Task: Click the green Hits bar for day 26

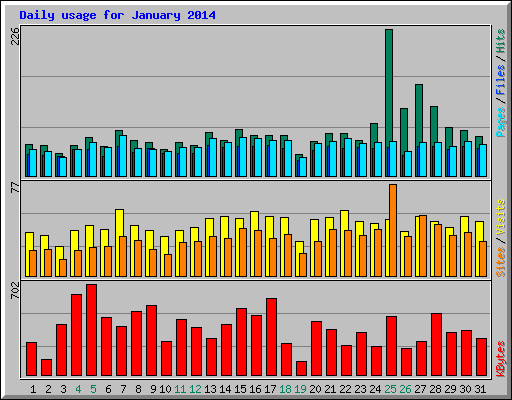Action: pos(404,130)
